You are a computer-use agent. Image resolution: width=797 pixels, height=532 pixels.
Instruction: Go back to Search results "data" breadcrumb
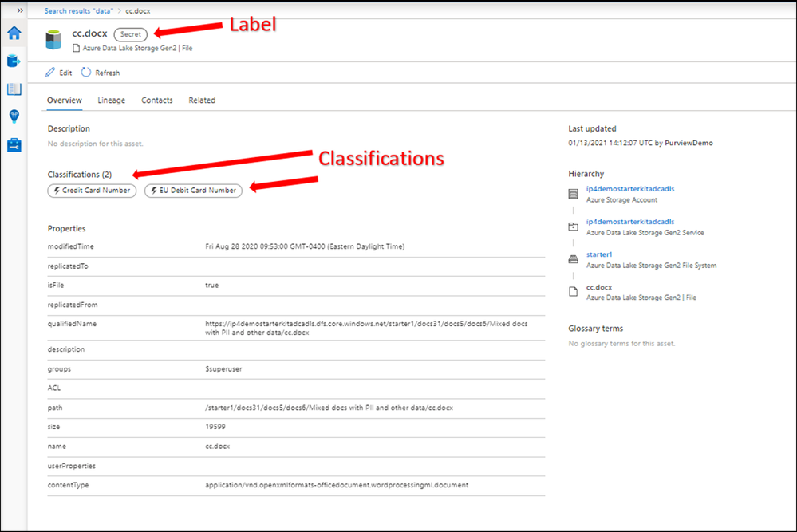(79, 10)
